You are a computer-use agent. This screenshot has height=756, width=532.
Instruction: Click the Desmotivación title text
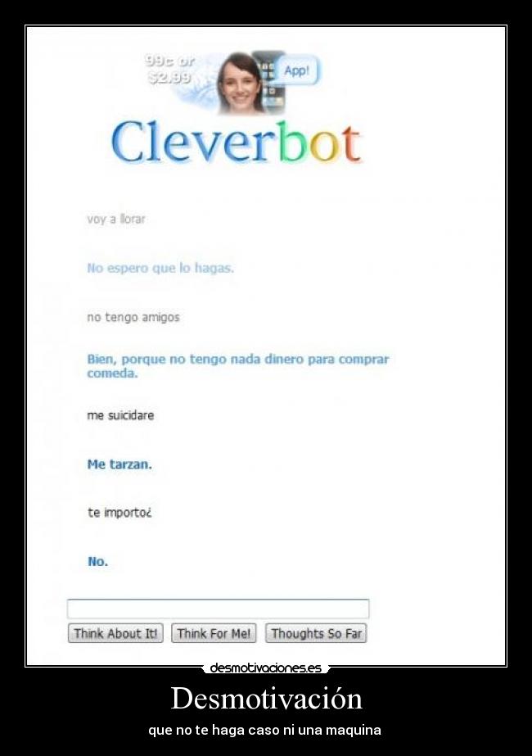267,699
